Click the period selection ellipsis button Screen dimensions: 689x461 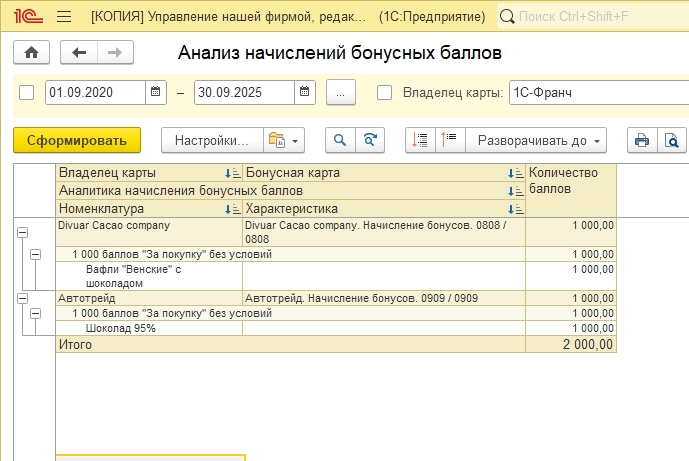[x=341, y=93]
